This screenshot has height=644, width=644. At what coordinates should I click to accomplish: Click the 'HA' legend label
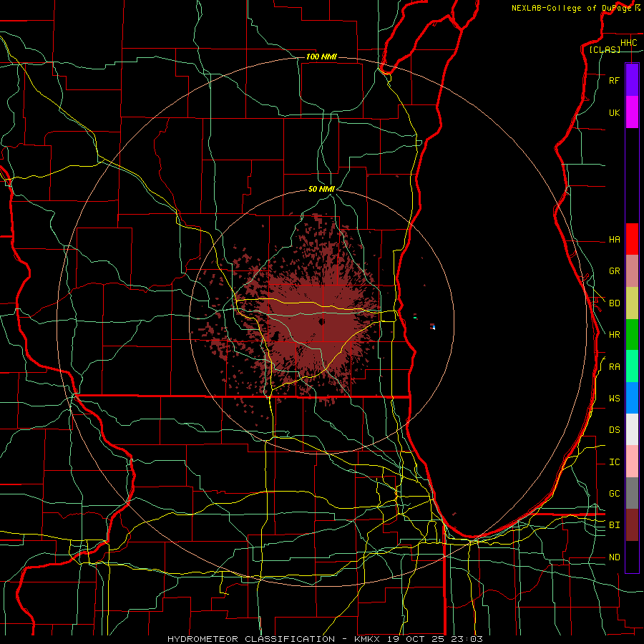point(614,240)
